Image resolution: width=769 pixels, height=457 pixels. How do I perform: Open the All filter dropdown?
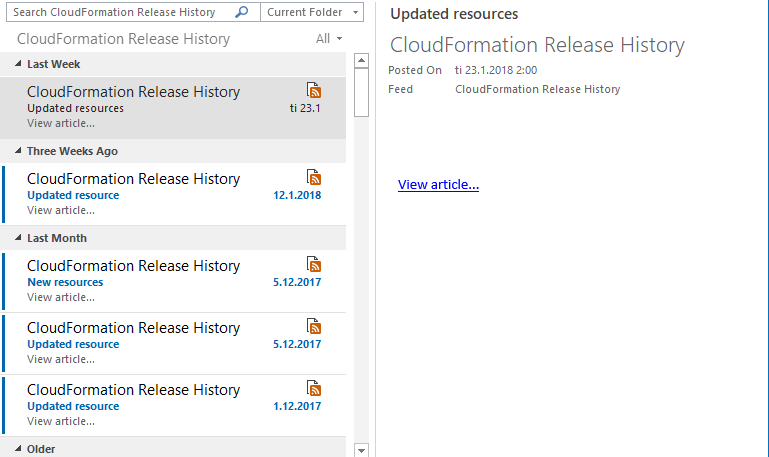[x=329, y=39]
